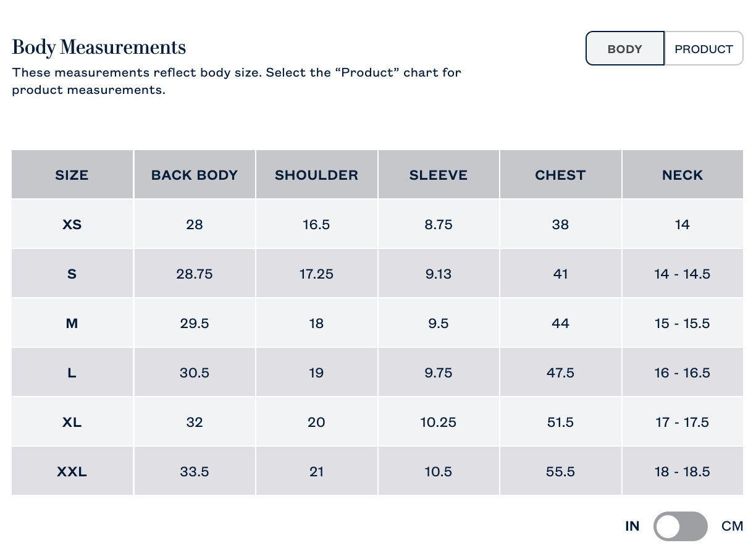Select the XL size row label
Screen dimensions: 756x556
pos(72,422)
